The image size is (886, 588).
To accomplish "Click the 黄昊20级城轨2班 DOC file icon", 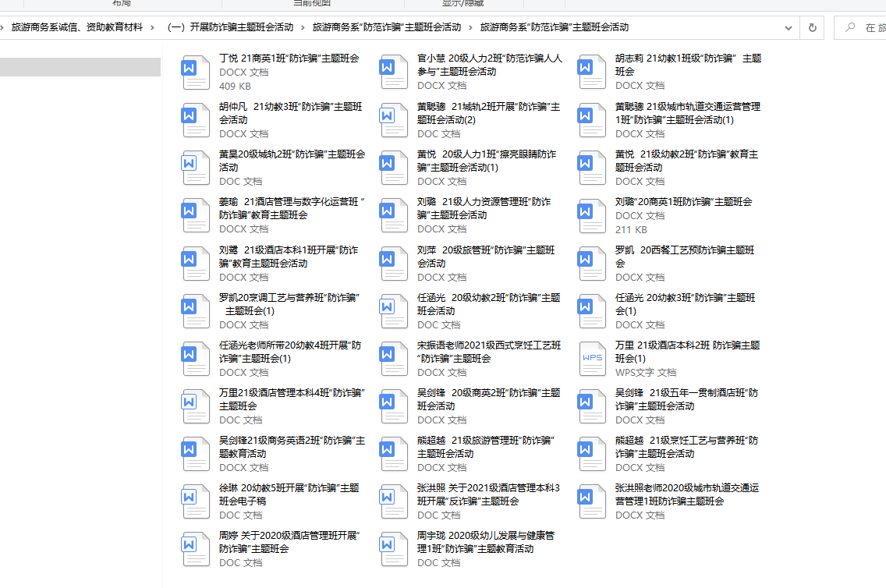I will 196,168.
